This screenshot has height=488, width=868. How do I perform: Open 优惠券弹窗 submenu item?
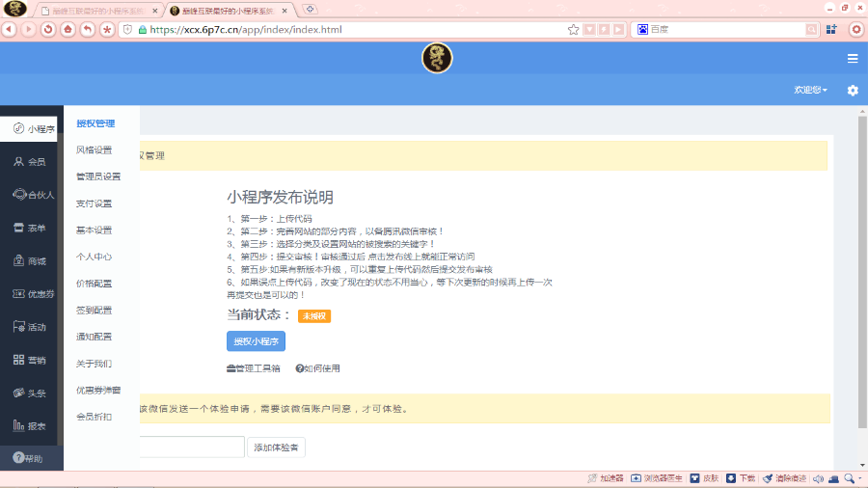[98, 390]
